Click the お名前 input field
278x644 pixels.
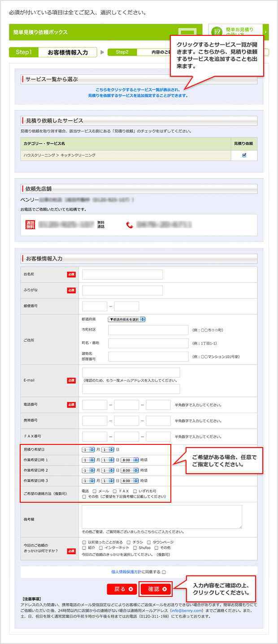tap(122, 274)
